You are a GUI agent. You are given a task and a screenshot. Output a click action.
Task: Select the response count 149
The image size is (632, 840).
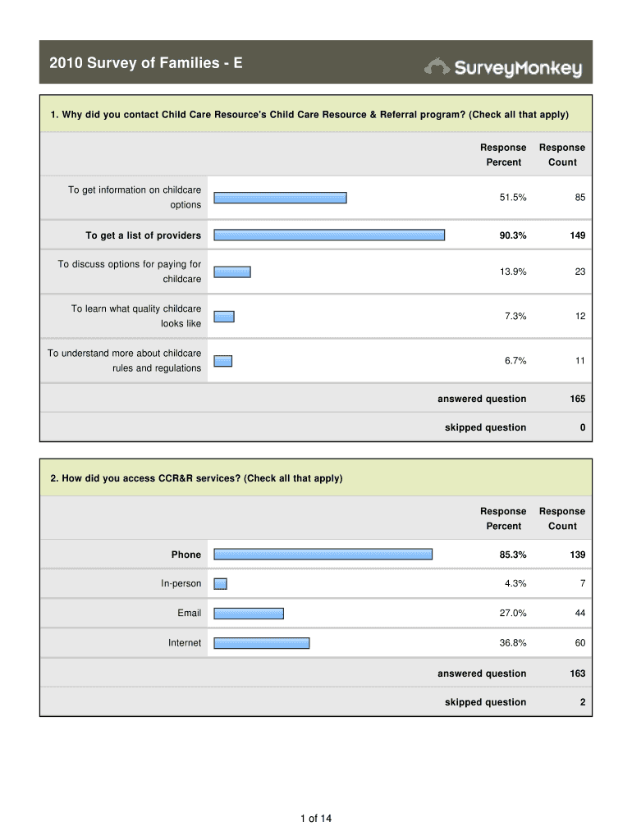pos(576,235)
